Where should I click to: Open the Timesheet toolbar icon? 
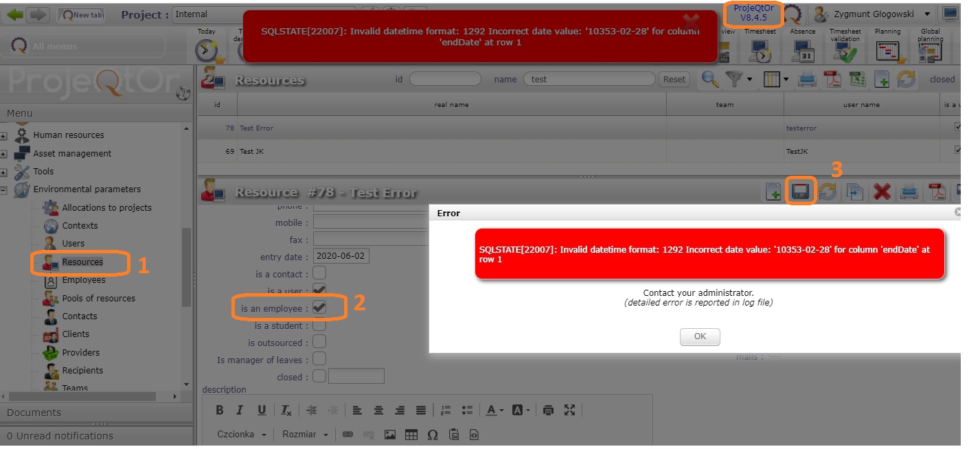click(x=760, y=51)
